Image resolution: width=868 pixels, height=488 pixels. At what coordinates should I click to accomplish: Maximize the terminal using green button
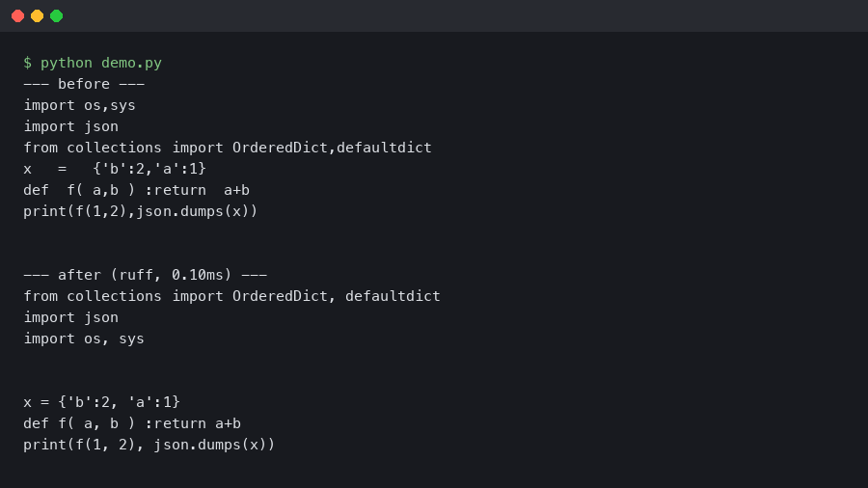coord(56,15)
